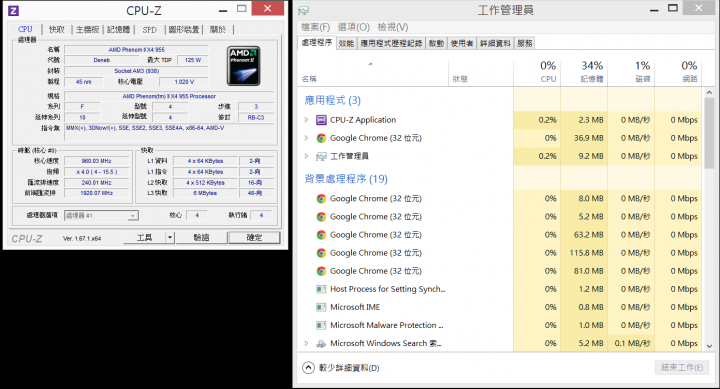Click the sort arrow above the 名稱 column
Viewport: 720px width, 389px height.
tap(371, 64)
